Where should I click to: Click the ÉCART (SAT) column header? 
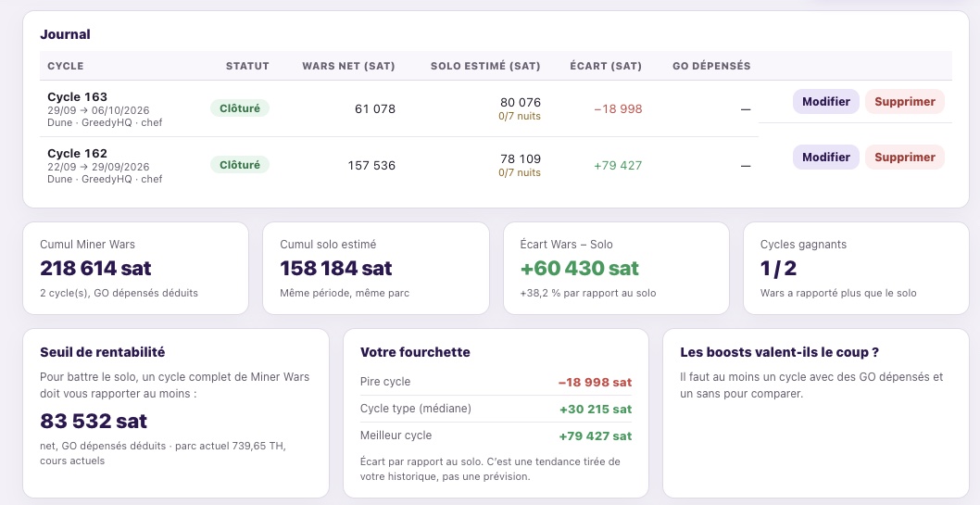pos(606,66)
